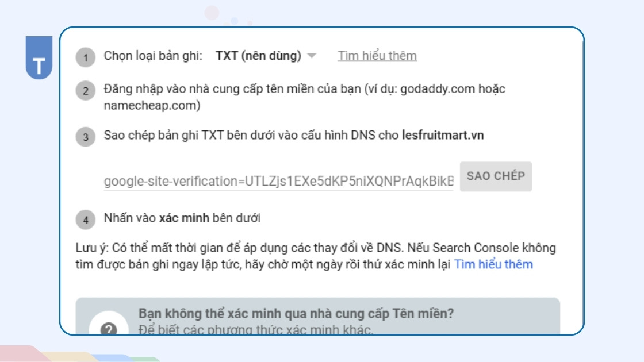Follow the blue Tìm hiểu thêm link
Image resolution: width=644 pixels, height=362 pixels.
click(x=493, y=264)
